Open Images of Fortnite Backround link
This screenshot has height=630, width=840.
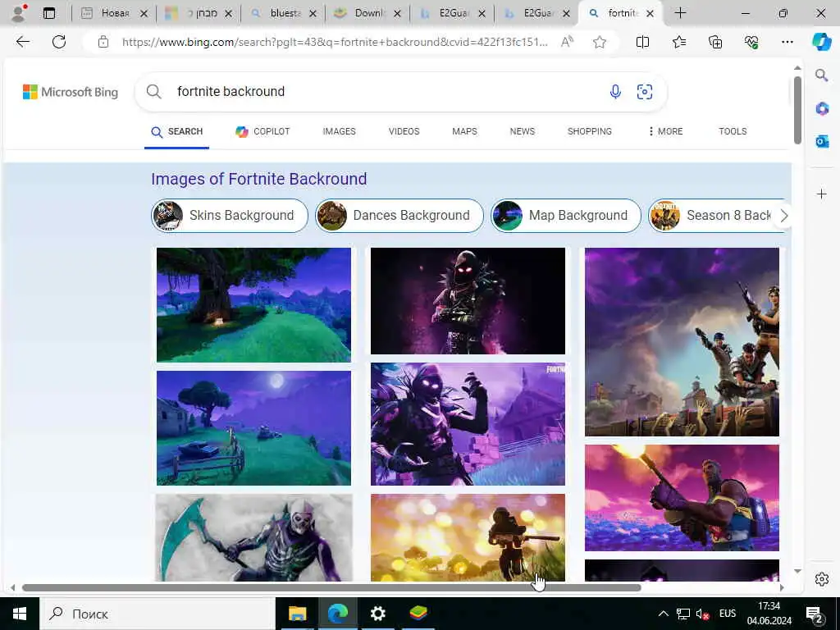coord(258,179)
